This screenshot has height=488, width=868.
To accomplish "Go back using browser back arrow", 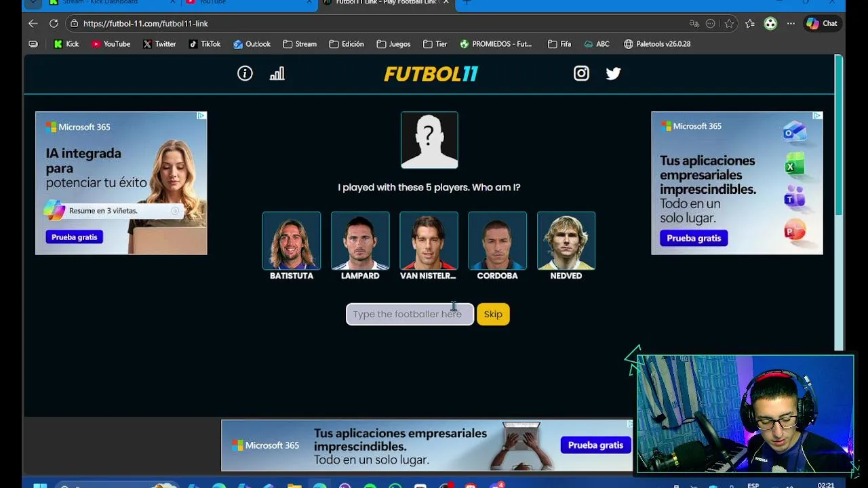I will [x=33, y=23].
